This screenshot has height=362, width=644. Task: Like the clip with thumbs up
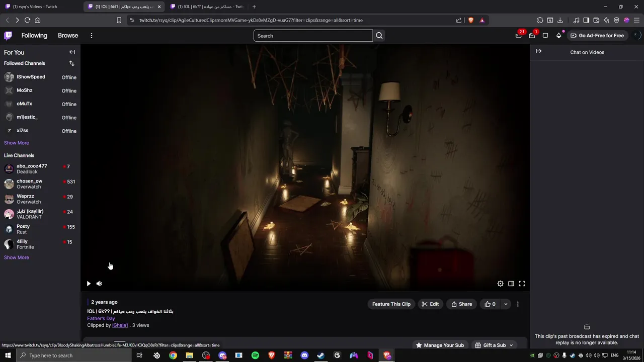[x=490, y=304]
